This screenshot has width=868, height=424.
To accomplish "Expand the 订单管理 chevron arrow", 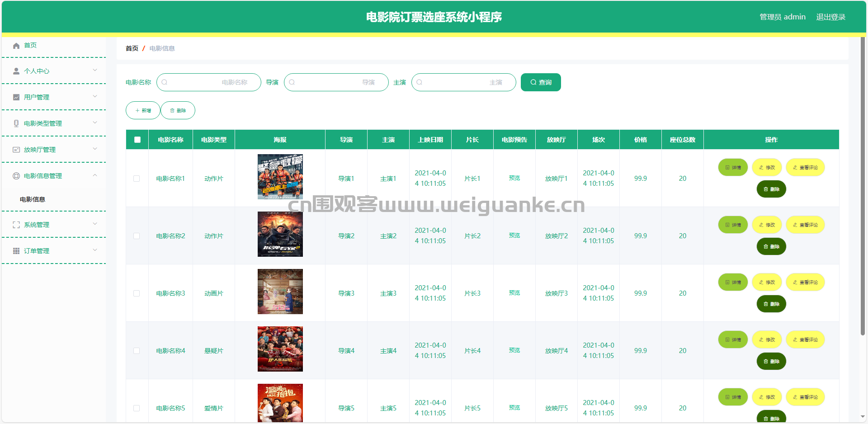I will click(95, 250).
